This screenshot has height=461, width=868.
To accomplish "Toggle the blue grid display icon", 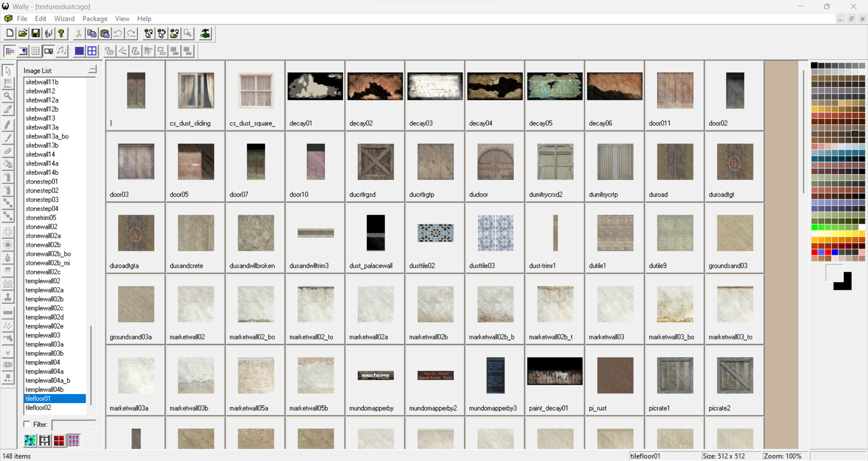I will coord(79,51).
